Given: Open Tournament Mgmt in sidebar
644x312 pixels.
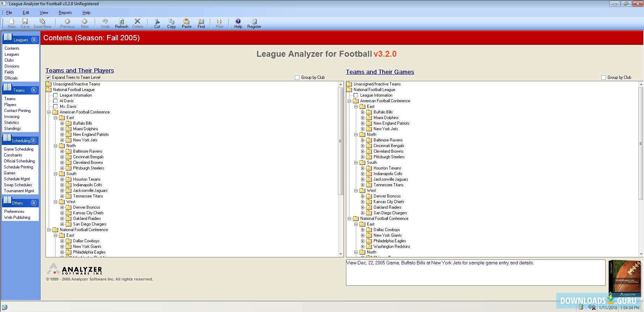Looking at the screenshot, I should pos(19,191).
